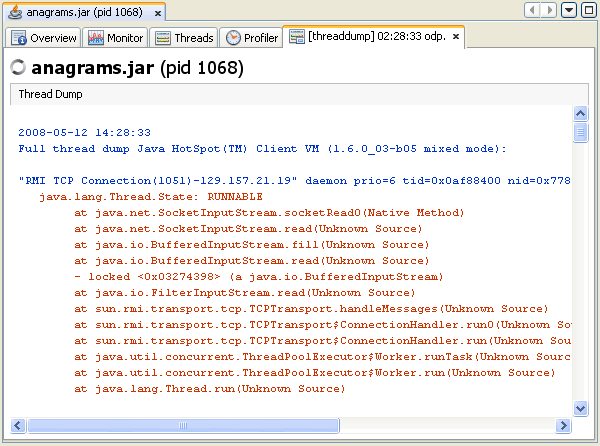Click the vertical scrollbar down arrow
Screen dimensions: 600x446
tap(580, 408)
